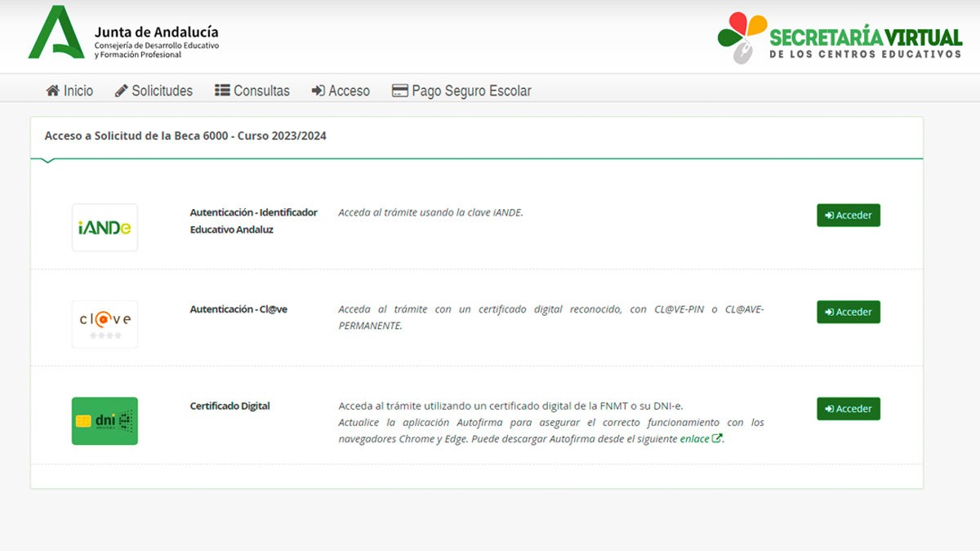Select the Acceso menu item
This screenshot has width=980, height=551.
(341, 91)
